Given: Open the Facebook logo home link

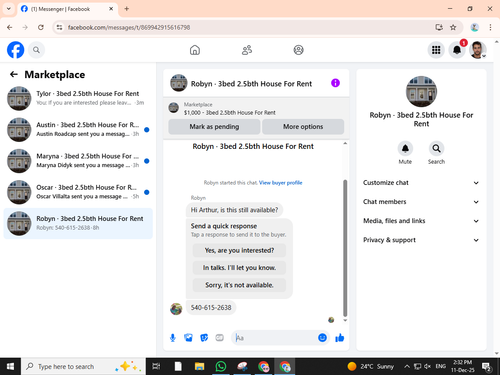Looking at the screenshot, I should [x=15, y=50].
